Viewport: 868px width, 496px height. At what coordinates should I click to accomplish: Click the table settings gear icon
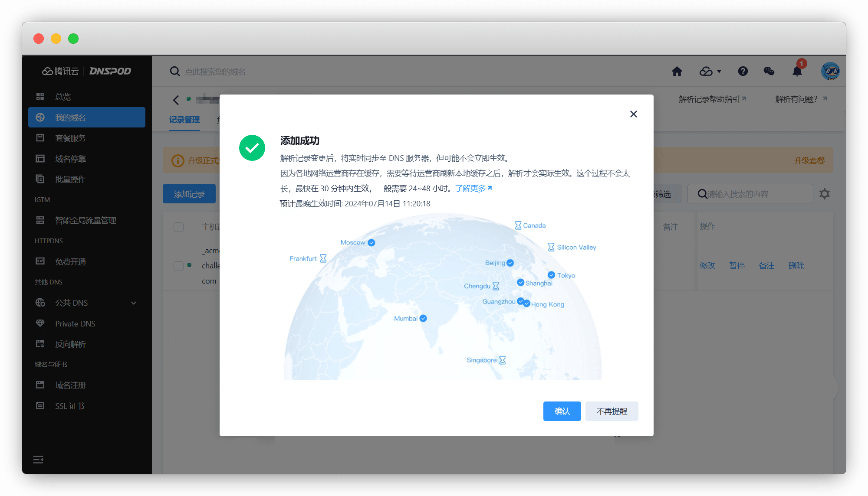(x=824, y=194)
